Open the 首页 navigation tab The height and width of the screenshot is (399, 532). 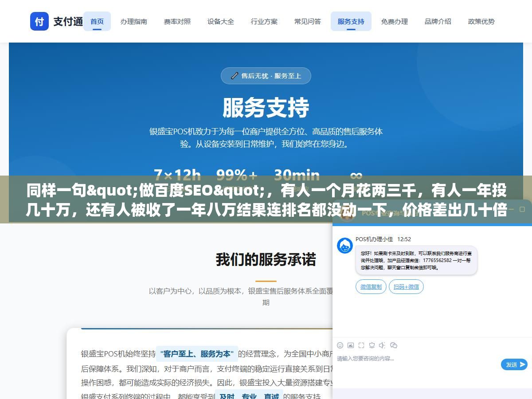click(x=97, y=21)
